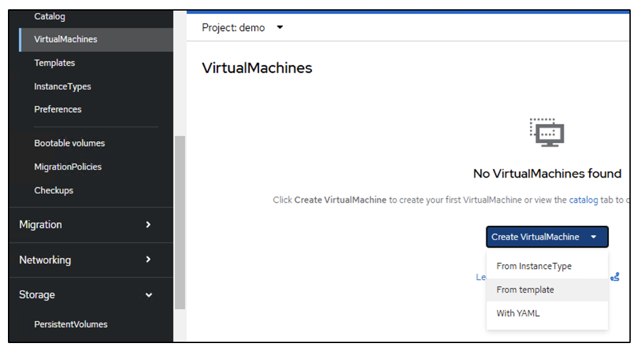
Task: Open MigrationPolicies page
Action: [68, 167]
